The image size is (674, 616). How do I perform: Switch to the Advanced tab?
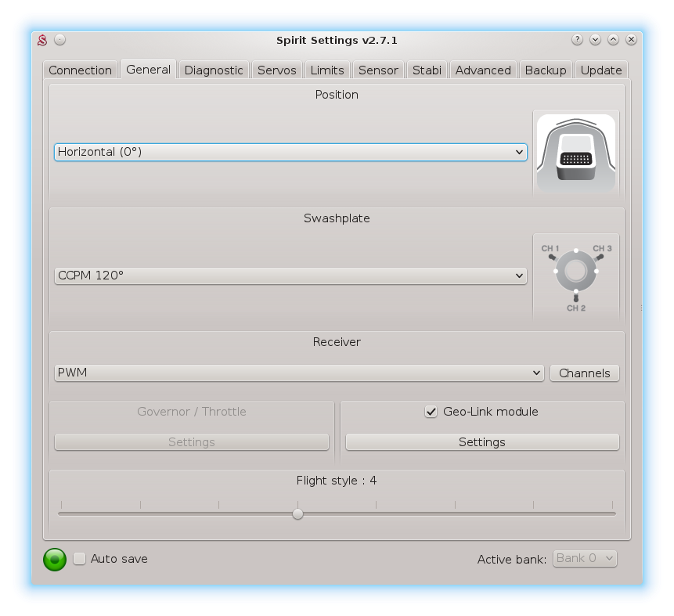(x=483, y=70)
